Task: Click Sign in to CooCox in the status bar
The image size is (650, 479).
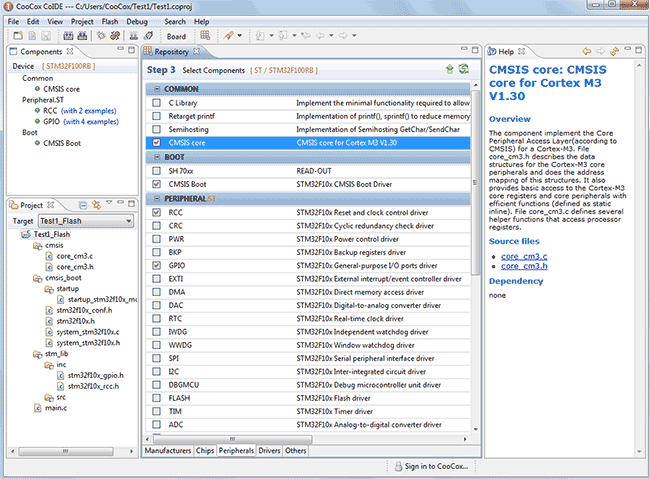Action: point(431,466)
